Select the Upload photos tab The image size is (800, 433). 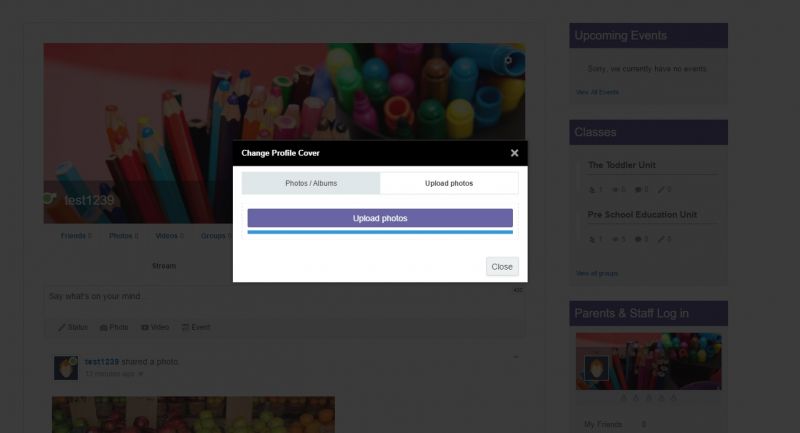(449, 183)
